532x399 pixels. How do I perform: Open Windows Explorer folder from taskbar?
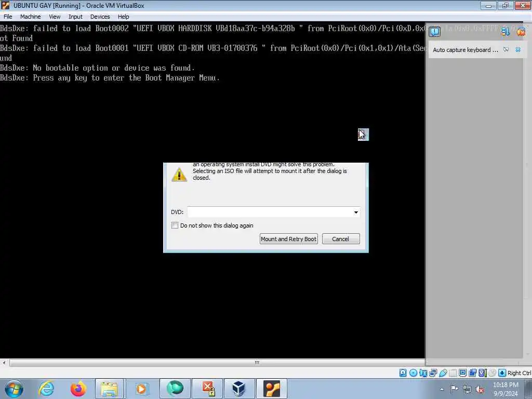click(109, 389)
